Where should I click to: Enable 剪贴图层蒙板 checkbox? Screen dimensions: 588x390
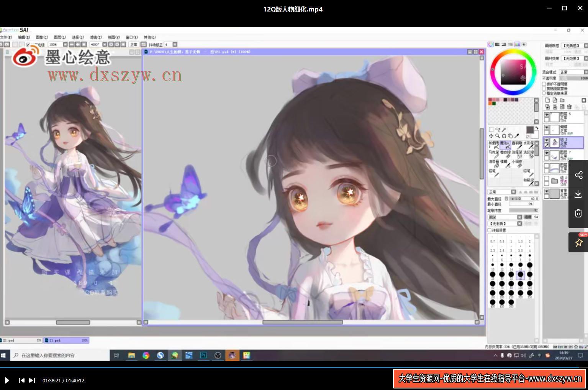point(544,89)
